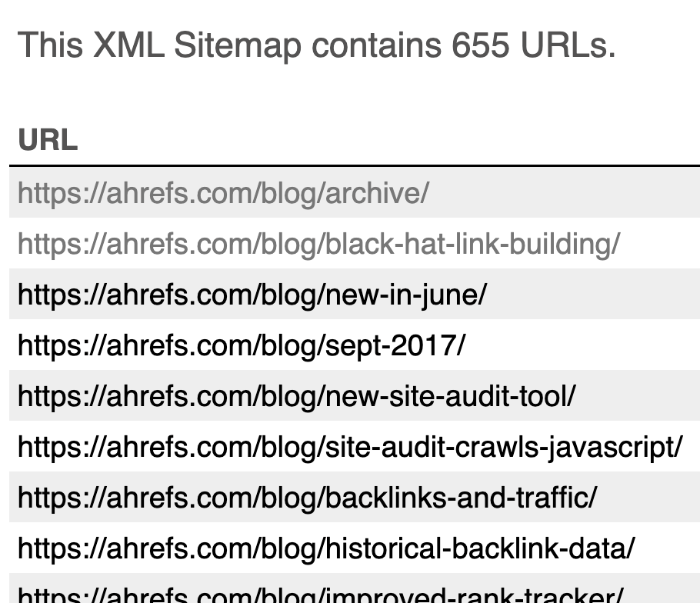Open the black-hat-link-building URL
Screen dimensions: 700x603
318,244
